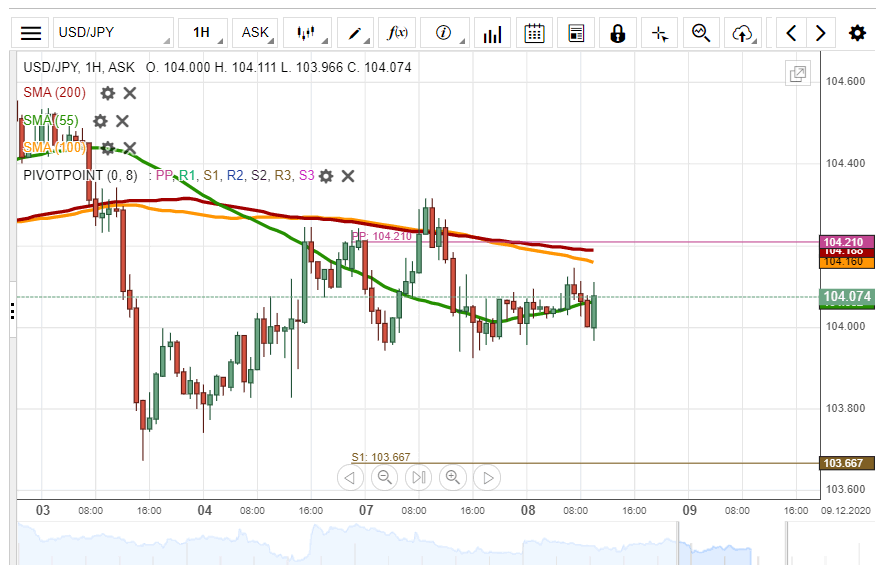This screenshot has height=575, width=888.
Task: Click the jump to latest candle button
Action: (419, 478)
